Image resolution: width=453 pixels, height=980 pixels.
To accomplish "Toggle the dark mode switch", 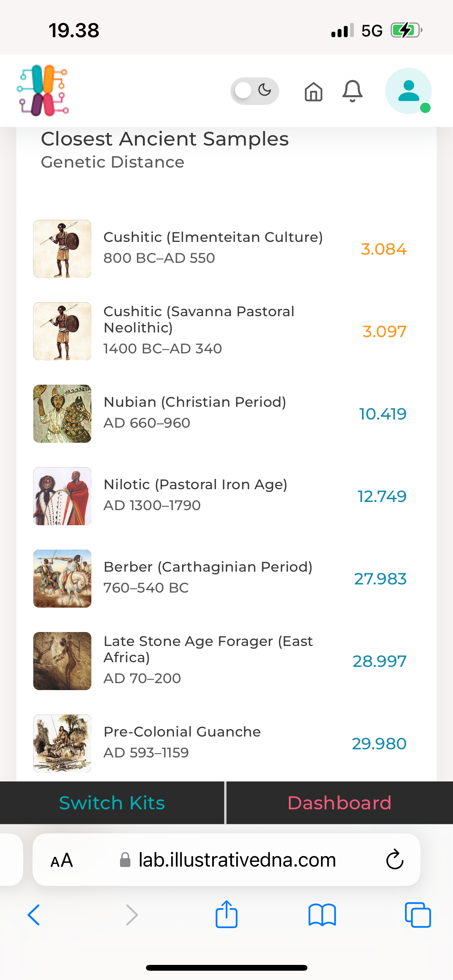I will pos(254,91).
